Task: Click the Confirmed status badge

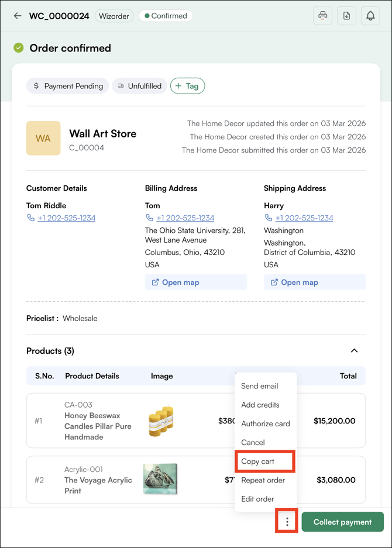Action: pos(166,16)
